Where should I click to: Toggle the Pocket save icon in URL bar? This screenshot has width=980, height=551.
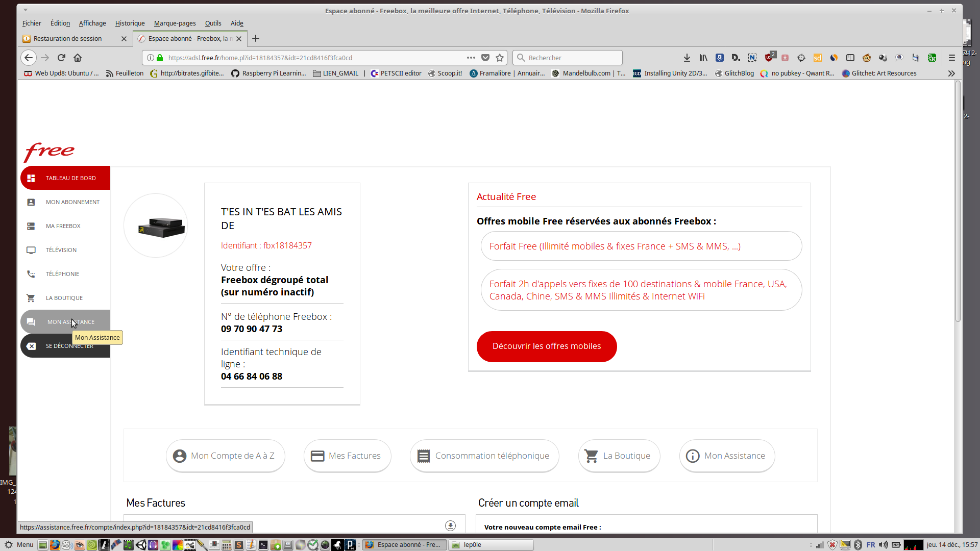[x=485, y=58]
